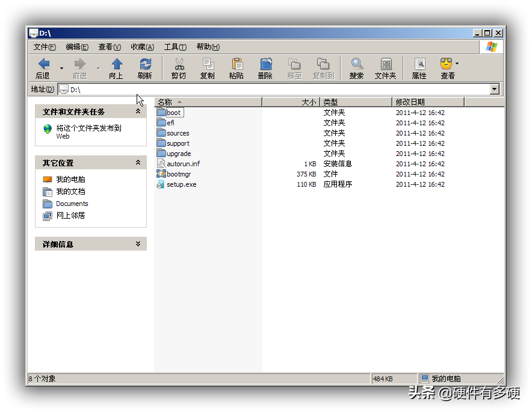This screenshot has height=412, width=532.
Task: Click the Copy To (复制到) icon
Action: pyautogui.click(x=323, y=64)
